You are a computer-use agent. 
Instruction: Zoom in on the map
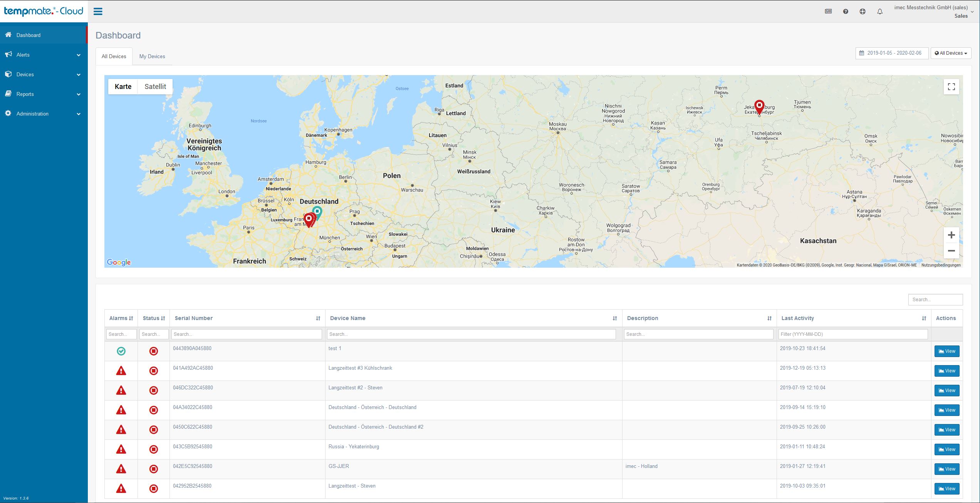(x=951, y=235)
